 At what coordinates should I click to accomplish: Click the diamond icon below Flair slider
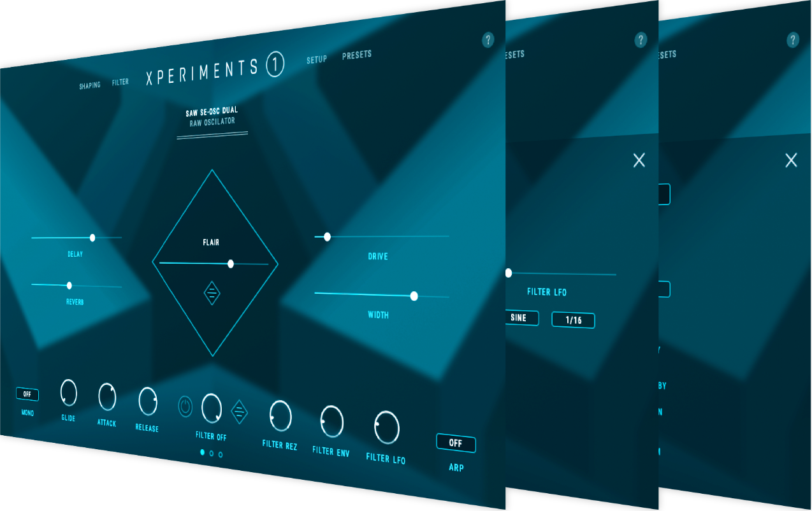pyautogui.click(x=212, y=292)
